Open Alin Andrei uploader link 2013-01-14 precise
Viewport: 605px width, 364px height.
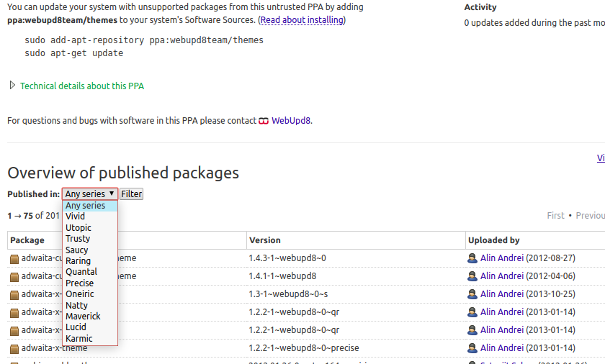click(x=501, y=348)
